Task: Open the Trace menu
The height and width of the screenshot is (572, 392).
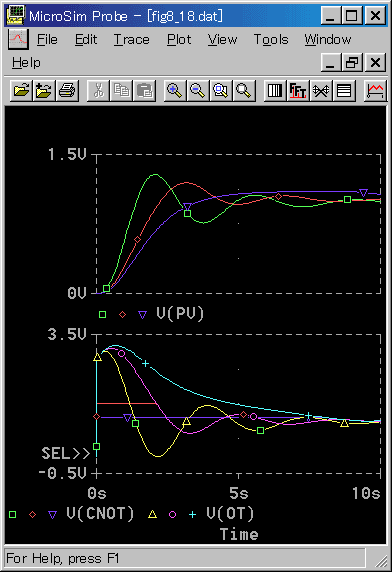Action: pos(132,39)
